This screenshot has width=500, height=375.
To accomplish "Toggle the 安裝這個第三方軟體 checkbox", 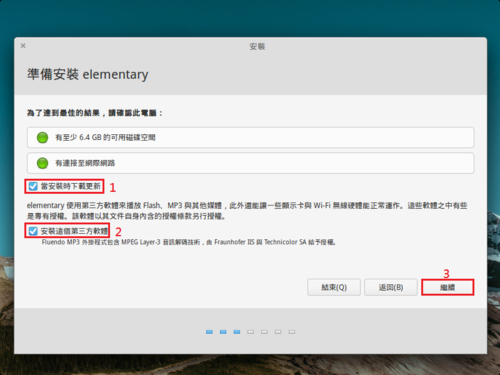I will pos(33,231).
